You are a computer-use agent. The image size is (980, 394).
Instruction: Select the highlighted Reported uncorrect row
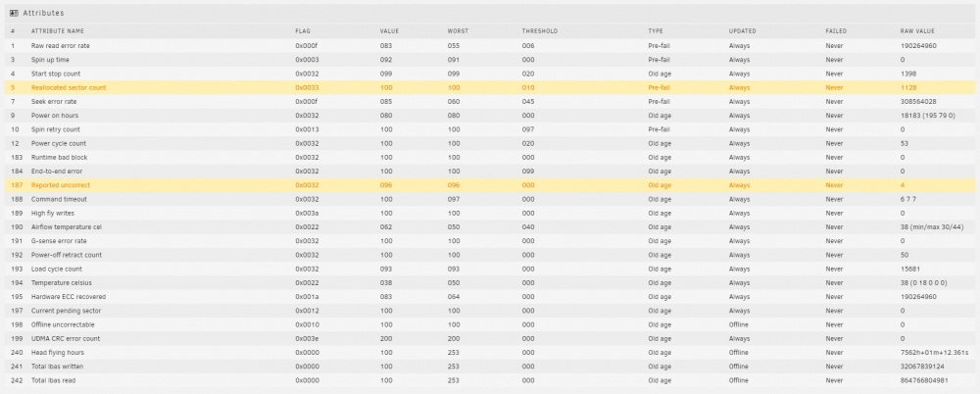(490, 185)
